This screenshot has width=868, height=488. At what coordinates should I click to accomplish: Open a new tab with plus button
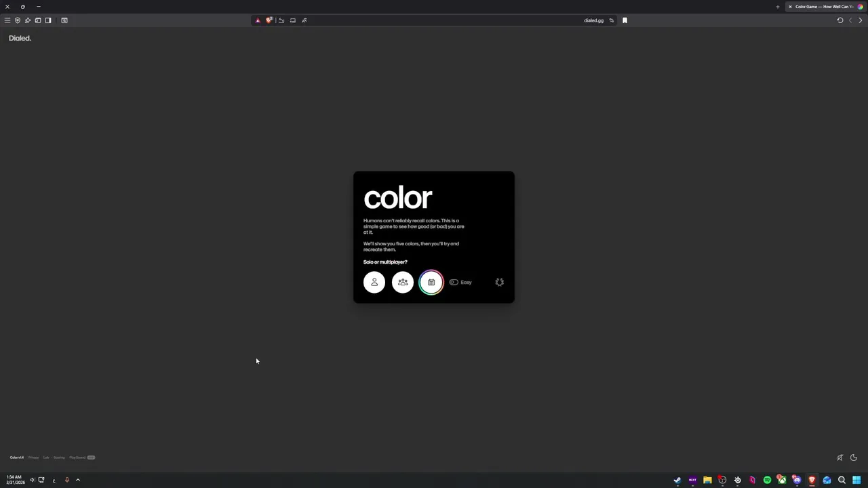(x=778, y=7)
